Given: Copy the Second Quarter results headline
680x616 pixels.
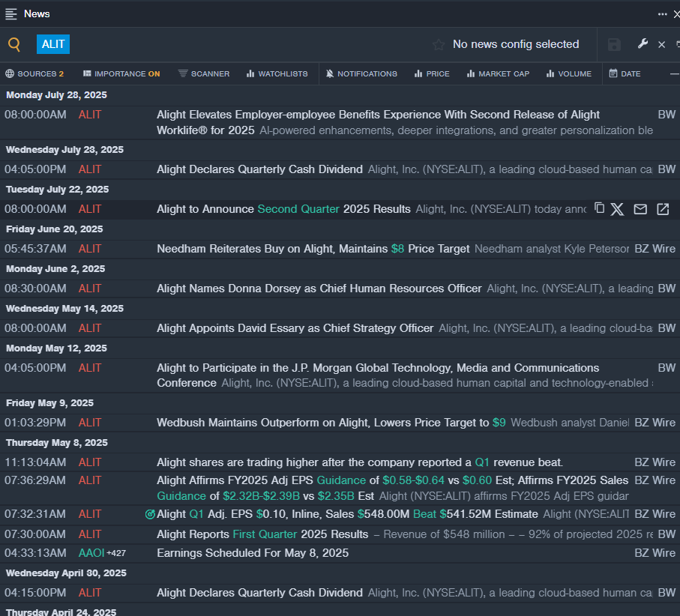Looking at the screenshot, I should point(599,208).
